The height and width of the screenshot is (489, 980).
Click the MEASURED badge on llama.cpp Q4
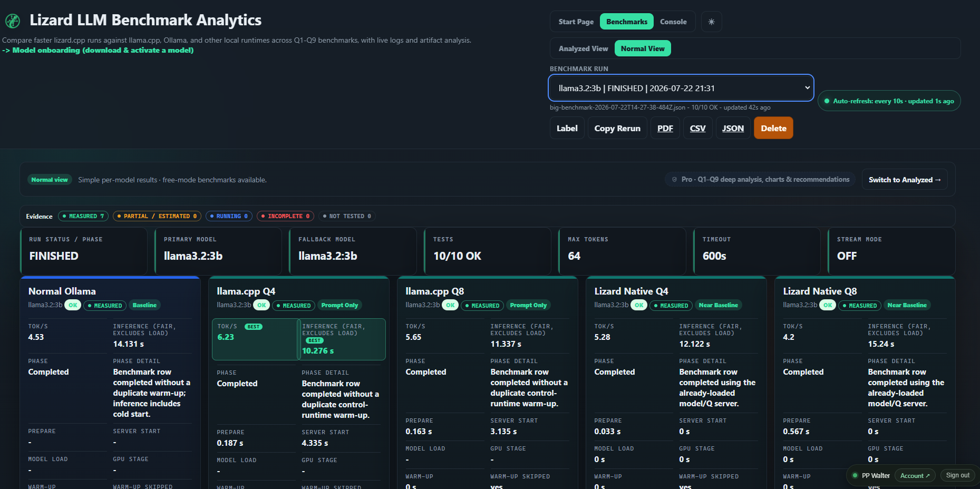click(x=294, y=306)
